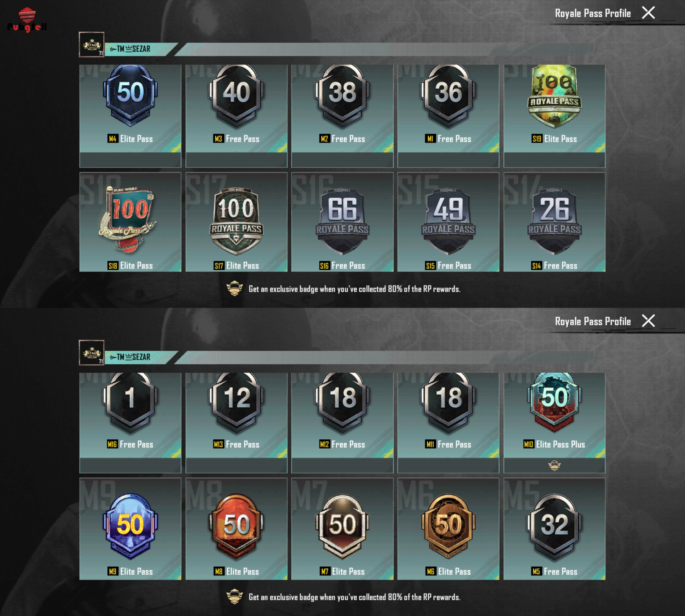Open the S16 Free Pass card
685x616 pixels.
click(342, 222)
